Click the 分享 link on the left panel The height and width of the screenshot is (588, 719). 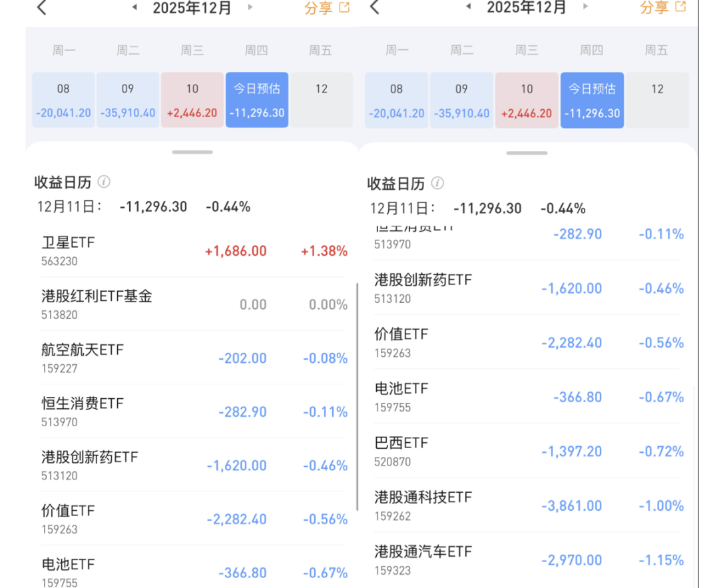[318, 7]
